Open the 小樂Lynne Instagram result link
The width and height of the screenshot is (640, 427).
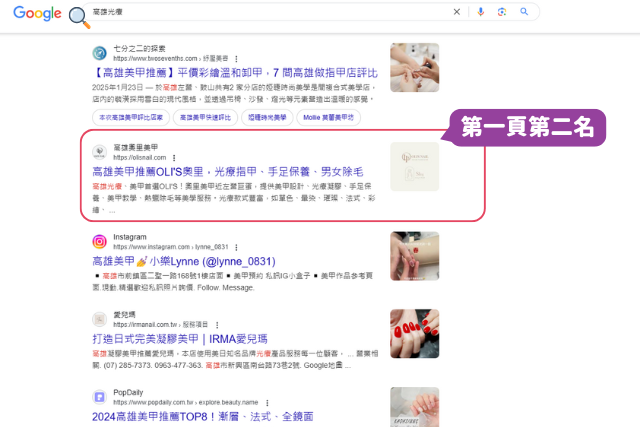pyautogui.click(x=184, y=261)
